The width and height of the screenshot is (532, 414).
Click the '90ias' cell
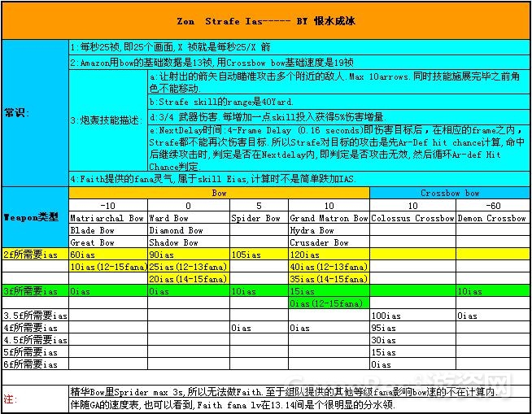(188, 254)
